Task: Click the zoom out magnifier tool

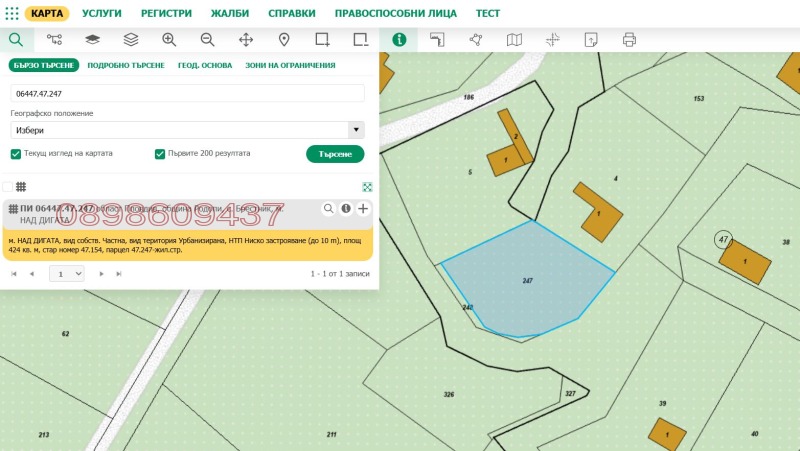Action: click(x=207, y=40)
